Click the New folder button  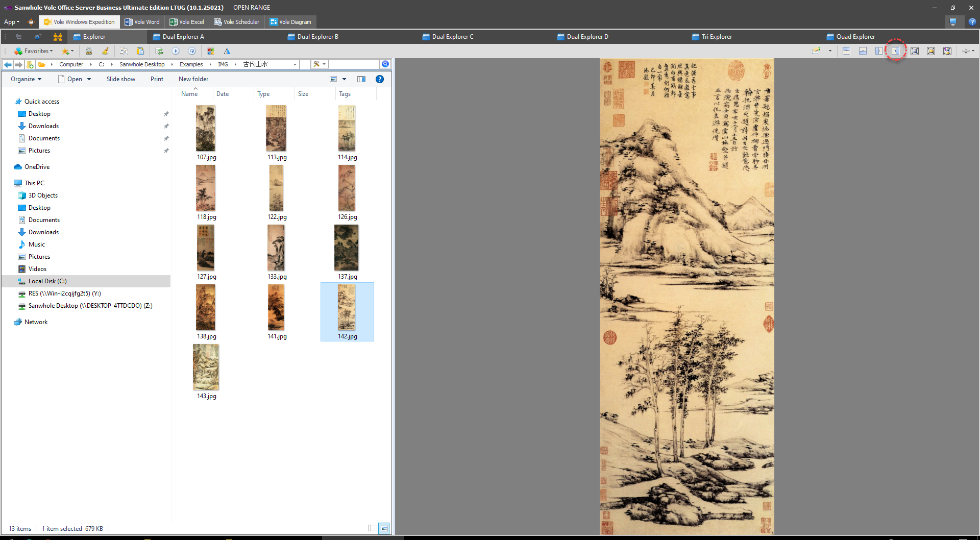[193, 79]
